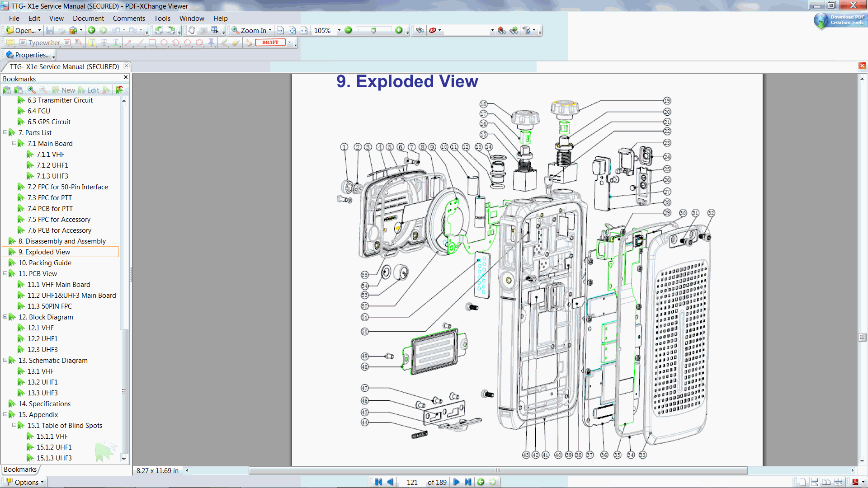The width and height of the screenshot is (868, 488).
Task: Enable continuous page layout view
Action: click(x=815, y=482)
